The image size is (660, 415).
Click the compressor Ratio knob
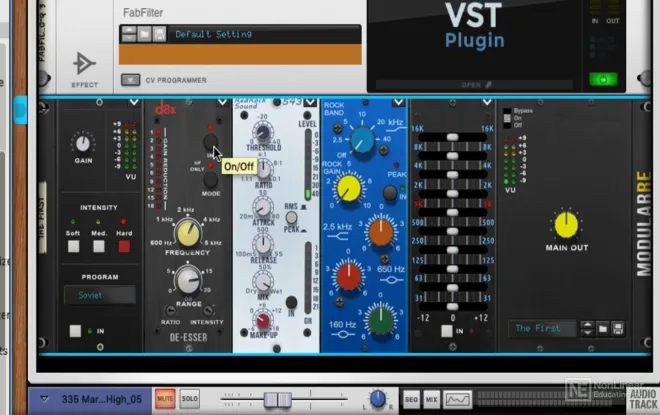(x=263, y=170)
